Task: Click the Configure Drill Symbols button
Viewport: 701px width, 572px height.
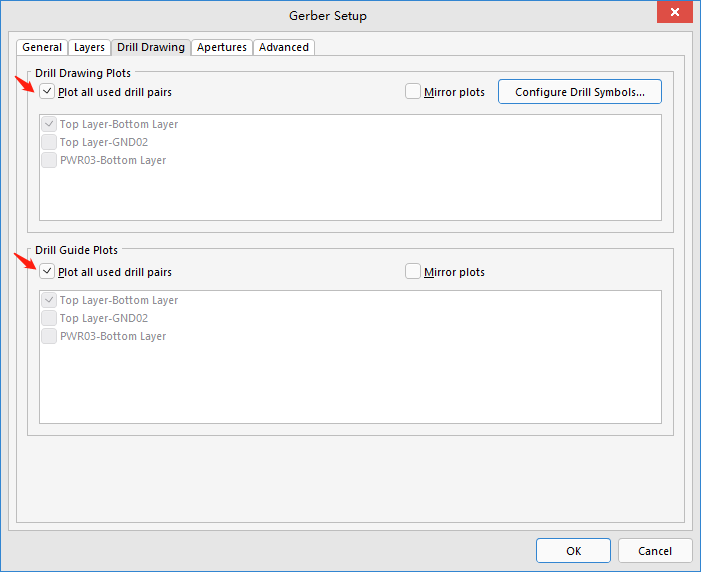Action: click(579, 92)
